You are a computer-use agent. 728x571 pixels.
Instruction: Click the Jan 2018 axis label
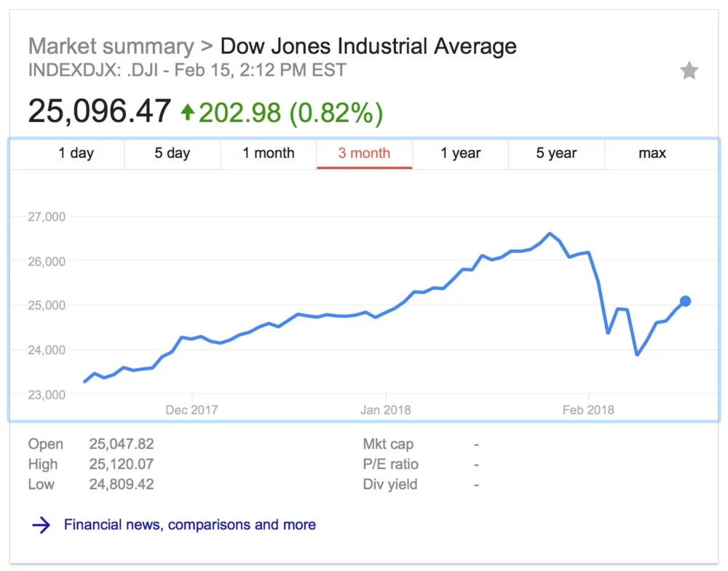tap(385, 410)
